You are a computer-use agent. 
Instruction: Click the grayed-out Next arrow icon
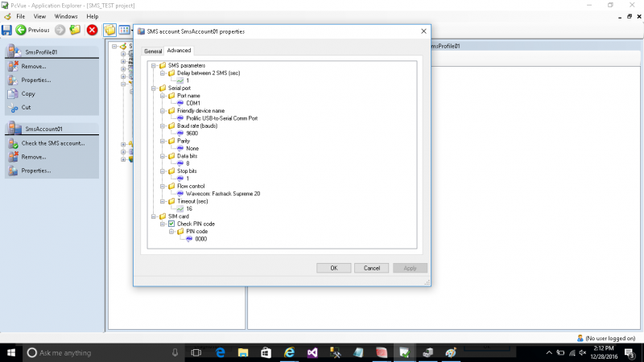[60, 30]
